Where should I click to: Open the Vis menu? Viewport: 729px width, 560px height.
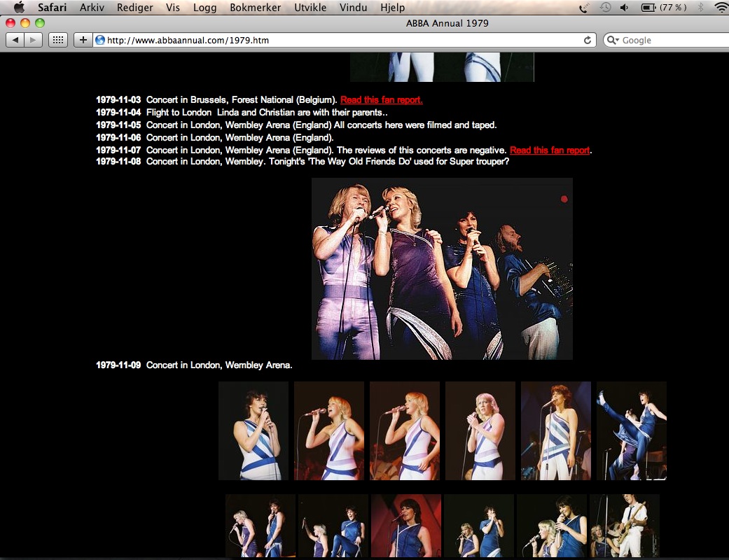tap(172, 8)
